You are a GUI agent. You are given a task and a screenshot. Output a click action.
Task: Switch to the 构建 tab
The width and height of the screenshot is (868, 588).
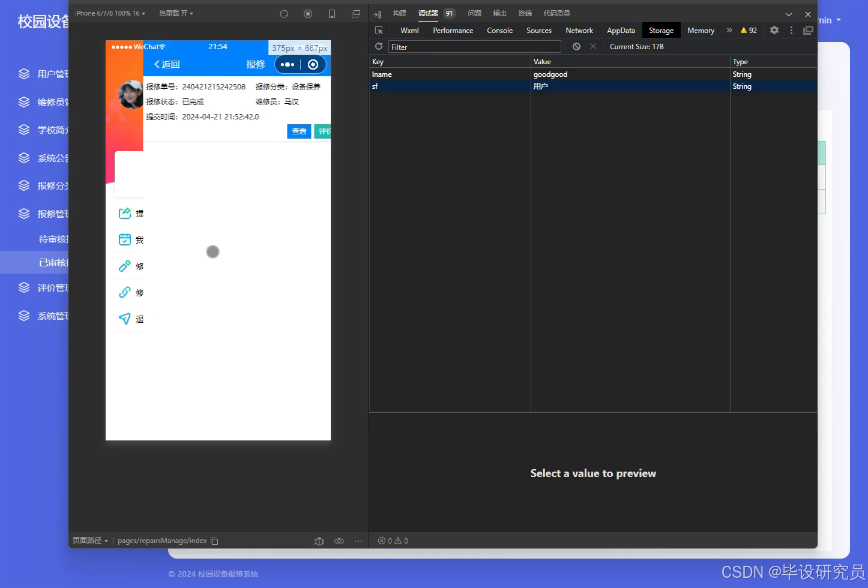coord(400,13)
